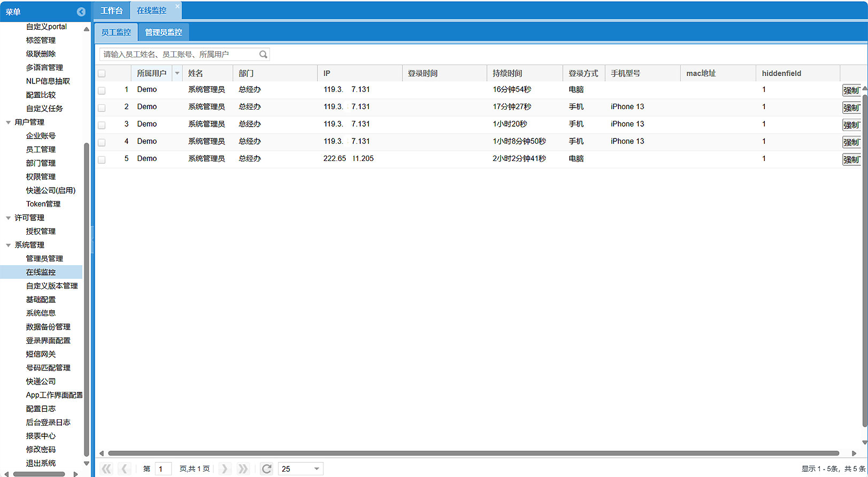Check row 2 with 17分钟27秒 duration
868x477 pixels.
coord(102,107)
